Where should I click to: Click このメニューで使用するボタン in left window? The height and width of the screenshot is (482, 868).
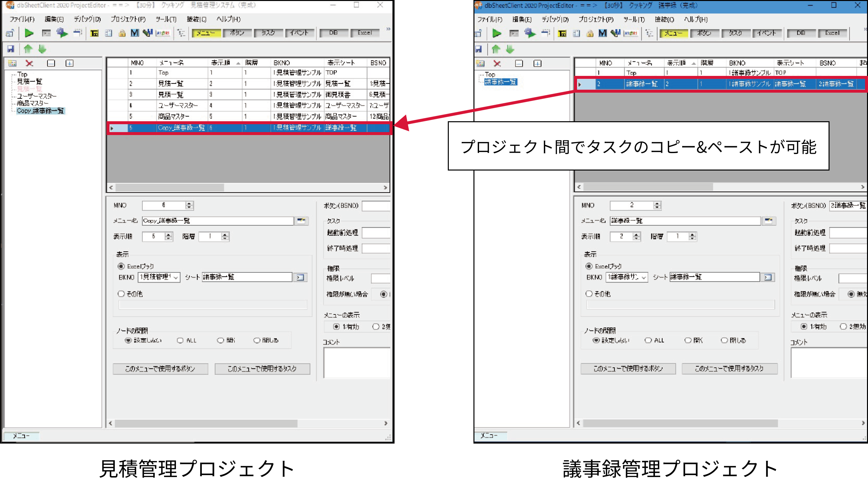[x=160, y=369]
